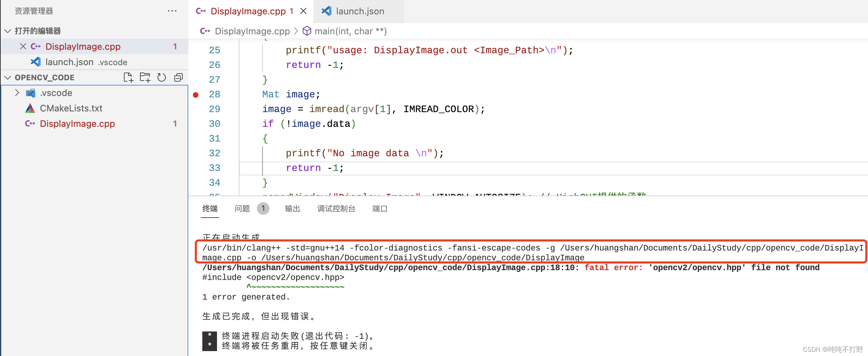Viewport: 868px width, 356px height.
Task: Click the C++ icon on DisplayImage.cpp tab
Action: pyautogui.click(x=201, y=11)
